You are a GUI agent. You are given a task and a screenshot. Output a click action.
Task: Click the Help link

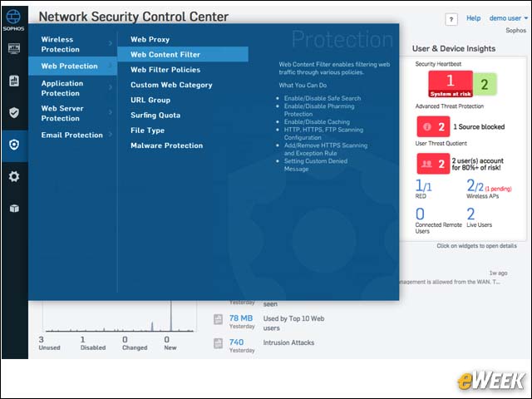pyautogui.click(x=473, y=18)
